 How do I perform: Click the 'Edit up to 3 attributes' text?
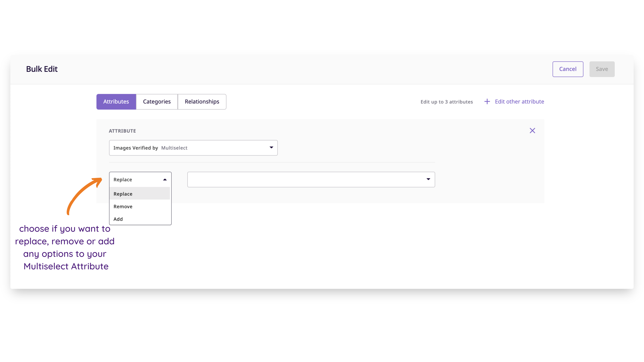pos(447,102)
